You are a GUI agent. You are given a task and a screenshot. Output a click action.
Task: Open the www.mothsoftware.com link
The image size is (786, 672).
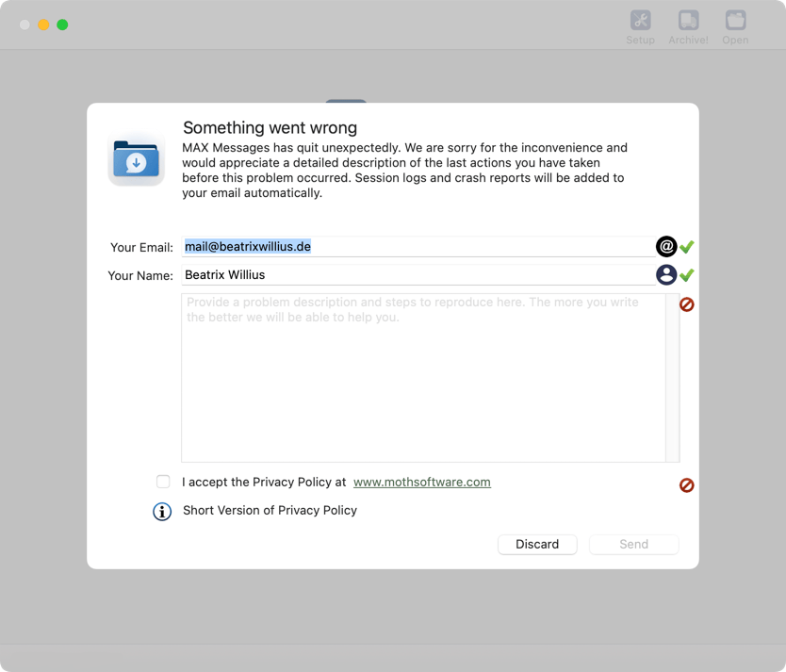(x=422, y=482)
